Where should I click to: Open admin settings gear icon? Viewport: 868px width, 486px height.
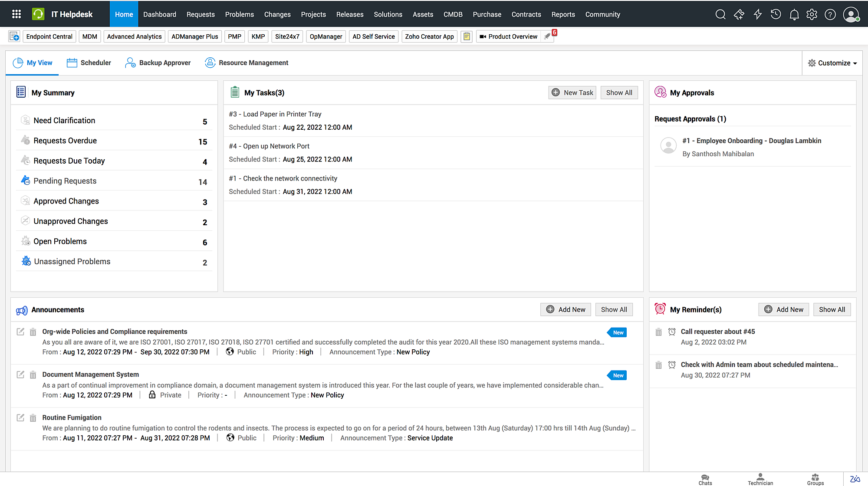(x=812, y=14)
